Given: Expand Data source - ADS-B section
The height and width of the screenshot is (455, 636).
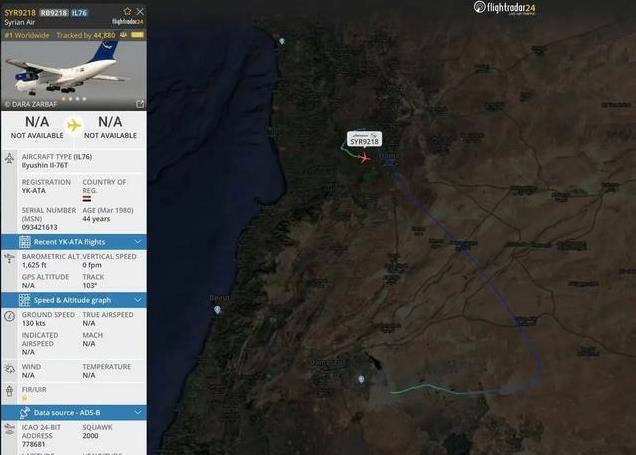Looking at the screenshot, I should coord(74,413).
